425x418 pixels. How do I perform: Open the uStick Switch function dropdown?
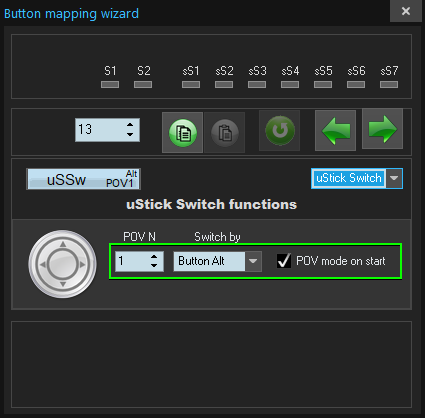pyautogui.click(x=394, y=178)
